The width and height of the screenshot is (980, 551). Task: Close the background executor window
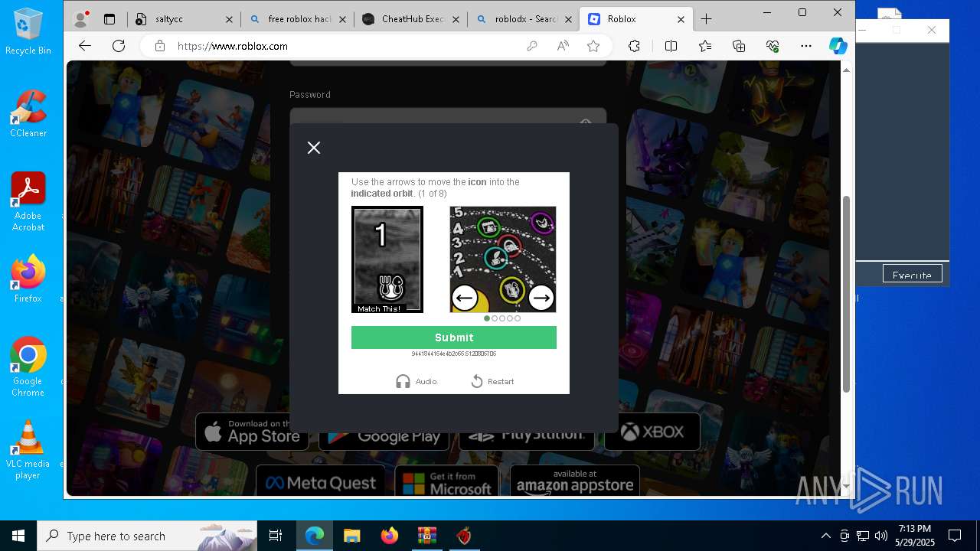931,30
